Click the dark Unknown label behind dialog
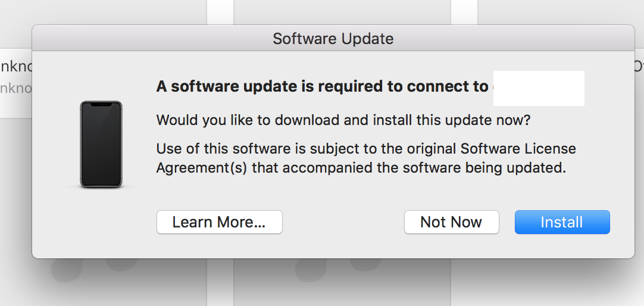The image size is (644, 306). [x=16, y=66]
